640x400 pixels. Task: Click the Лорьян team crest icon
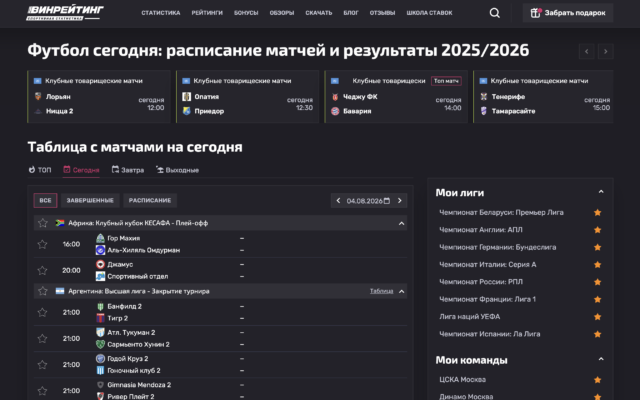38,96
